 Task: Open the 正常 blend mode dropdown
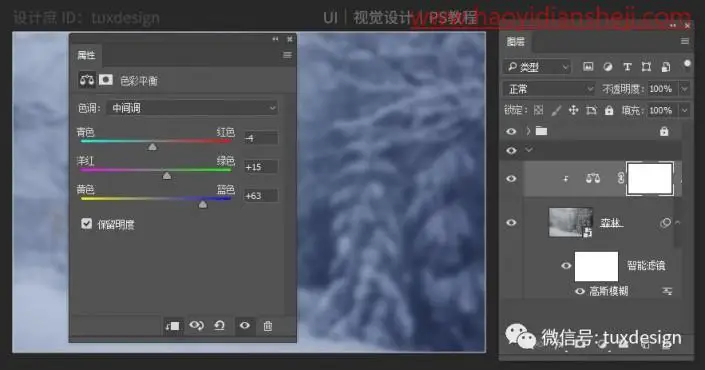click(x=549, y=89)
